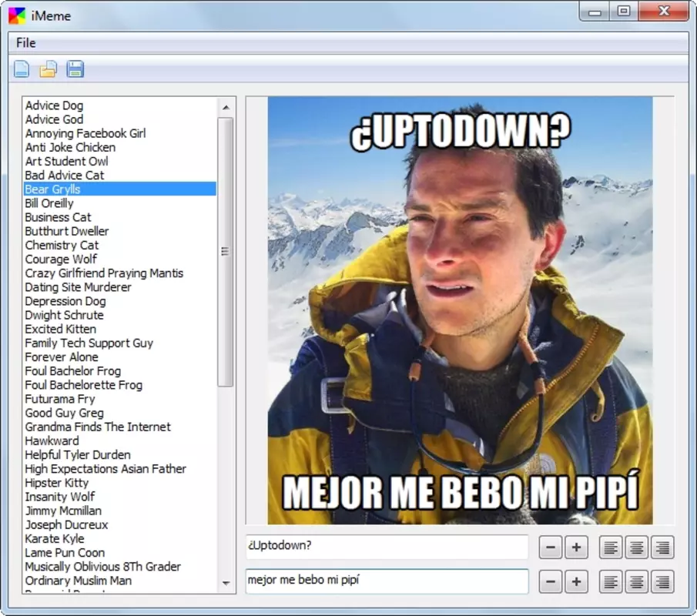Screen dimensions: 697x616
Task: Increase bottom text size with plus button
Action: pyautogui.click(x=576, y=582)
